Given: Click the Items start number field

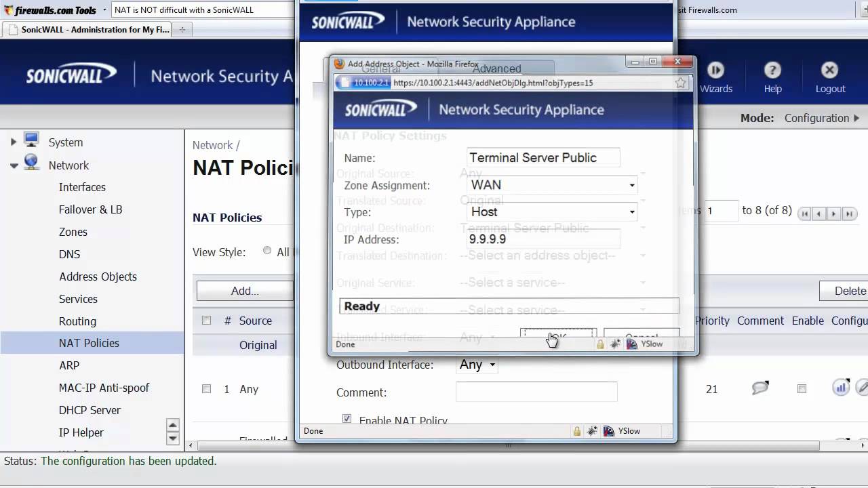Looking at the screenshot, I should 720,211.
